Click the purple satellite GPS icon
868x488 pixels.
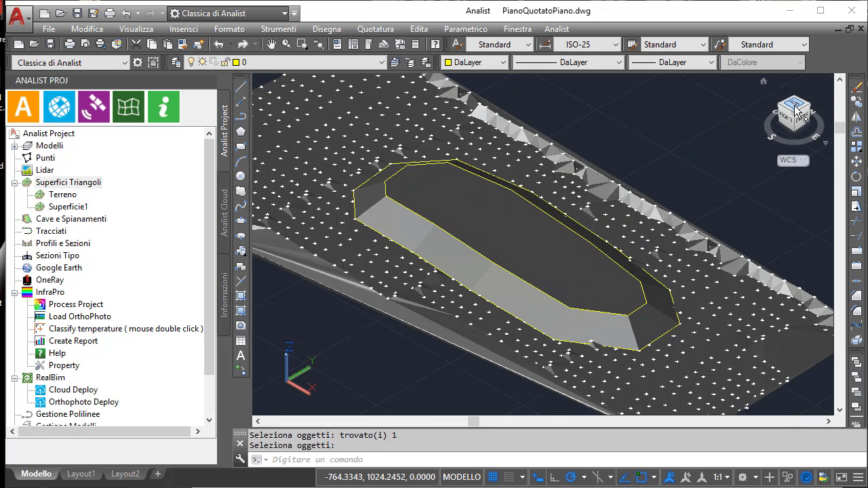94,107
